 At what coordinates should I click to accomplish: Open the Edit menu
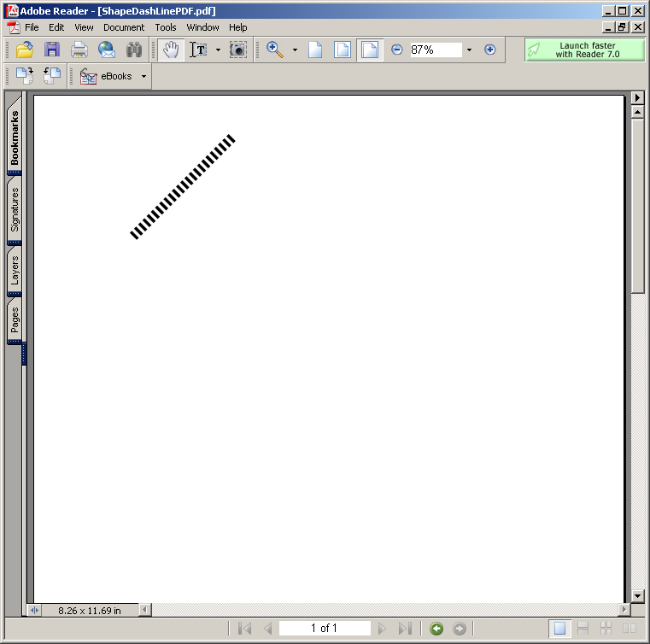56,28
